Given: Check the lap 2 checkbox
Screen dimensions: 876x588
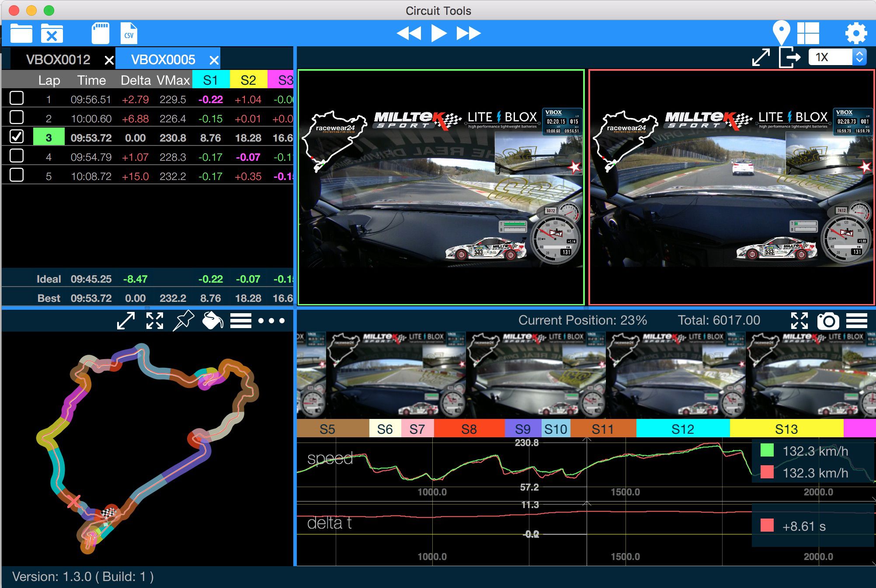Looking at the screenshot, I should click(17, 118).
